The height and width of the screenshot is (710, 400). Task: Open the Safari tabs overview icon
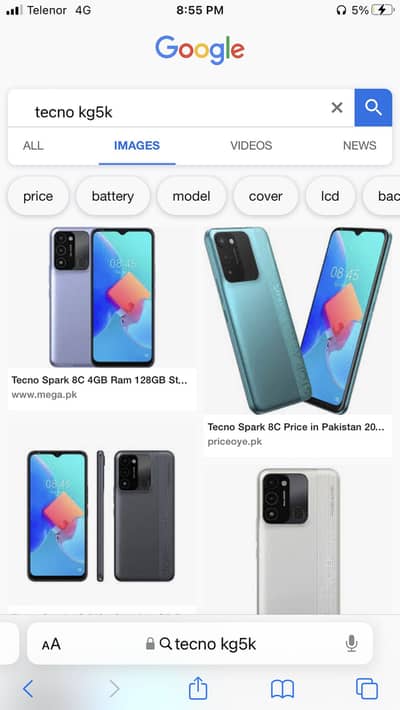(367, 689)
